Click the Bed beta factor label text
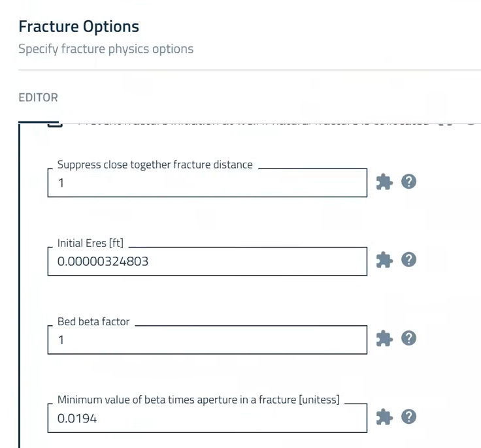The height and width of the screenshot is (448, 481). (x=93, y=321)
